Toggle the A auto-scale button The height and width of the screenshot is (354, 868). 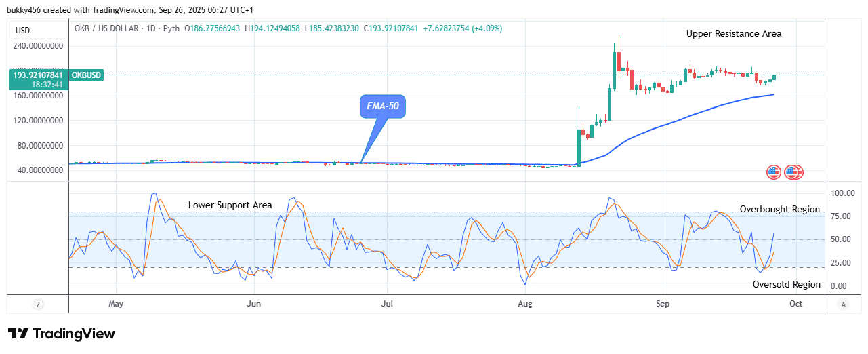point(843,304)
